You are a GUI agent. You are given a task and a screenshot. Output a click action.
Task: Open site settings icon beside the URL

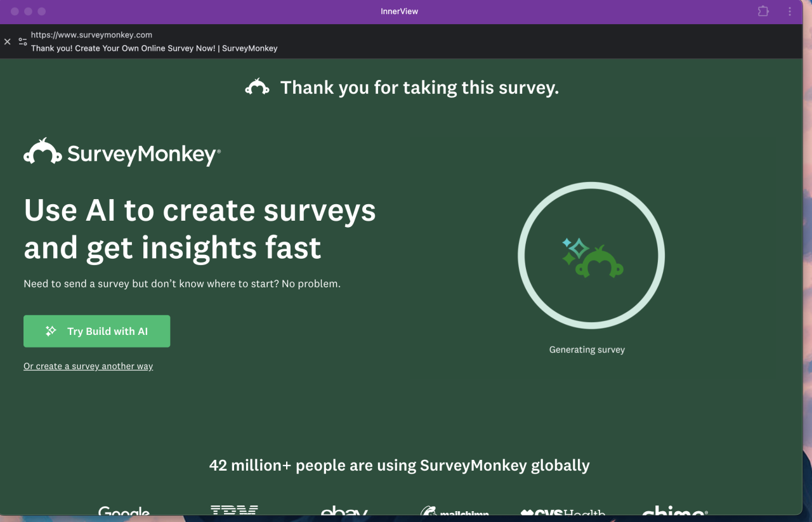(23, 42)
